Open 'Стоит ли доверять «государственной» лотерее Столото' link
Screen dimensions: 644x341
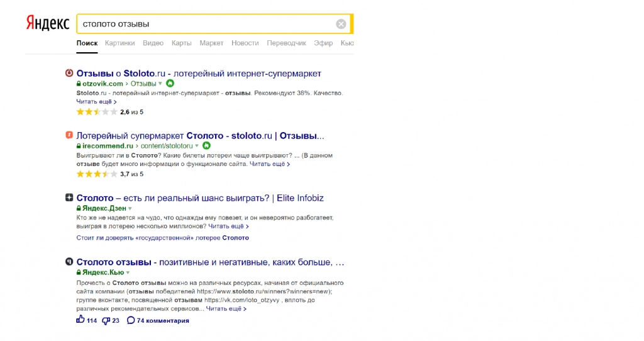163,238
